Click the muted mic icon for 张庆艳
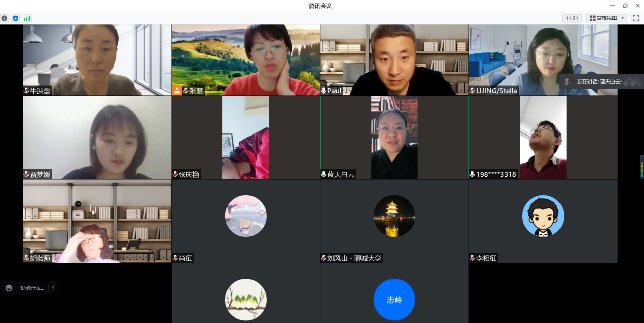The image size is (644, 323). click(175, 174)
